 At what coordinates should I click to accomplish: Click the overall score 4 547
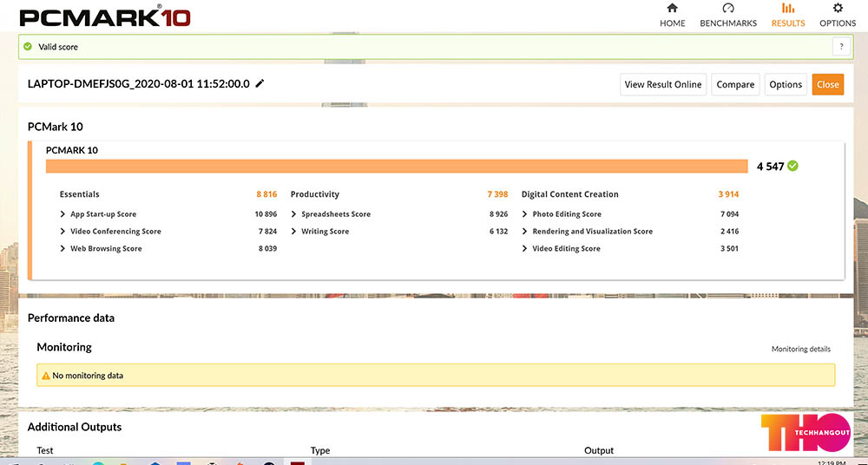tap(771, 166)
